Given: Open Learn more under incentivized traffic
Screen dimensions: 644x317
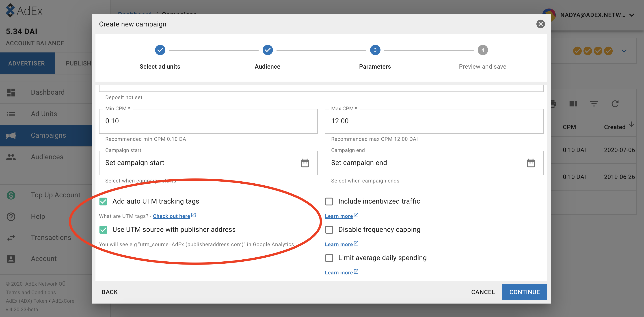Looking at the screenshot, I should point(339,216).
